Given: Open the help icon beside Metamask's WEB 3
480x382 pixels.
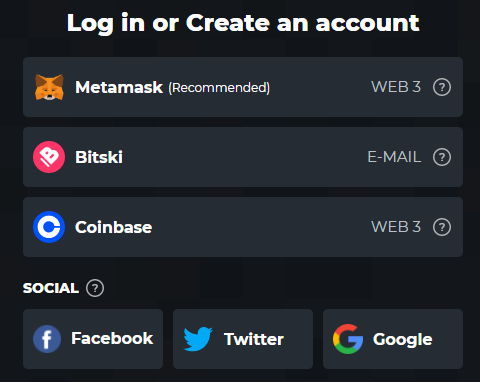Looking at the screenshot, I should pos(442,87).
